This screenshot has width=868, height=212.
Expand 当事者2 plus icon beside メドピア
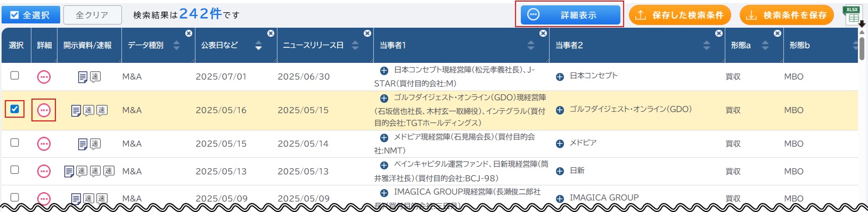560,143
